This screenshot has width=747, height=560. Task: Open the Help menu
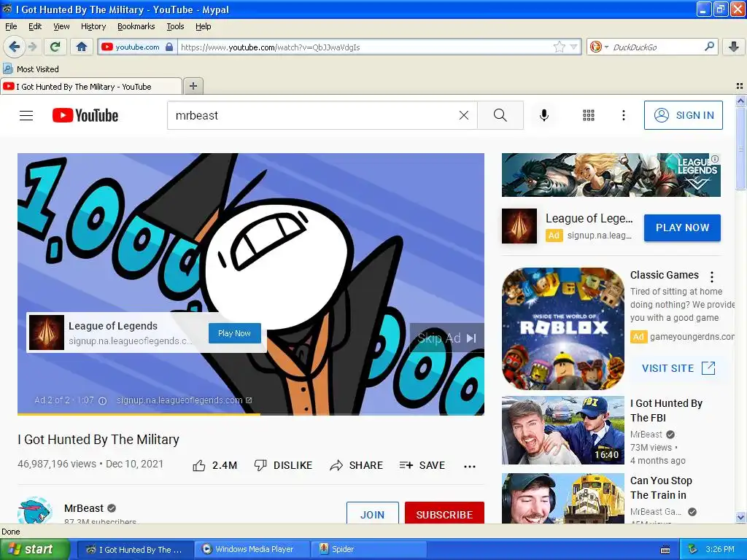pos(204,26)
